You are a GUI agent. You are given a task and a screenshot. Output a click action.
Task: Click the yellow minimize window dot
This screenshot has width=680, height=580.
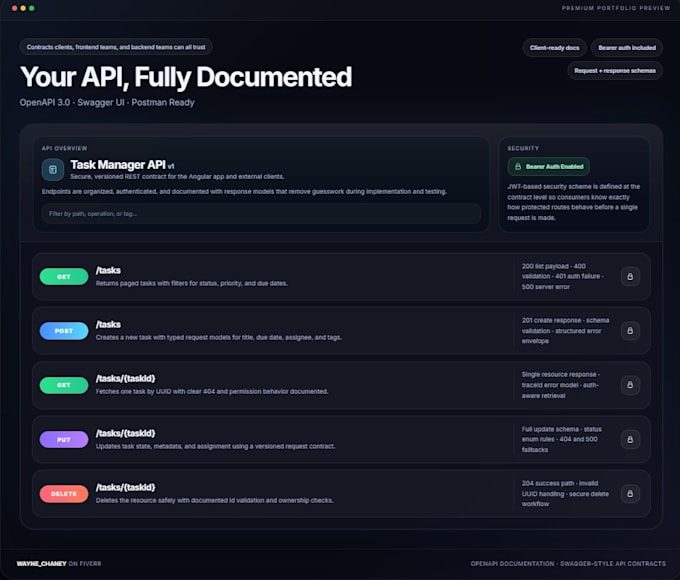coord(23,8)
